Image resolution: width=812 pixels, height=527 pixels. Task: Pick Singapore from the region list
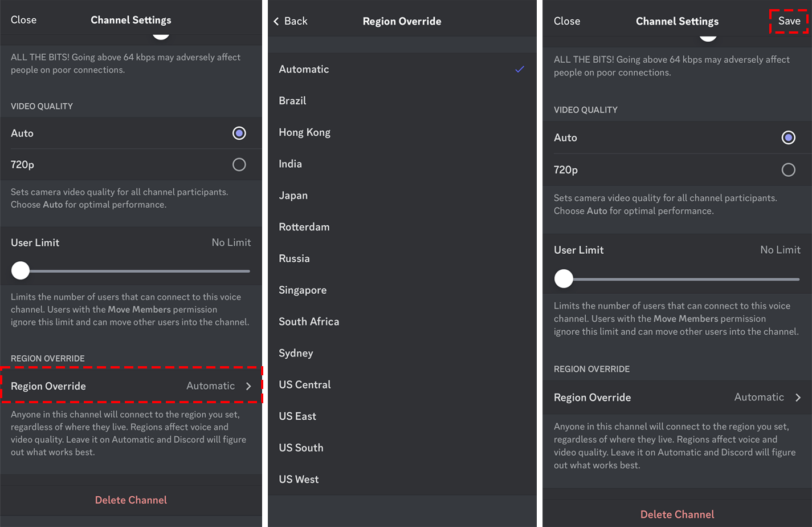[x=302, y=290]
